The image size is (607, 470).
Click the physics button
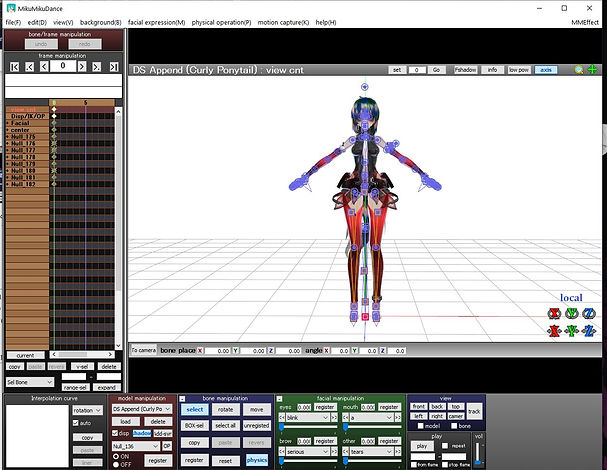tap(257, 460)
